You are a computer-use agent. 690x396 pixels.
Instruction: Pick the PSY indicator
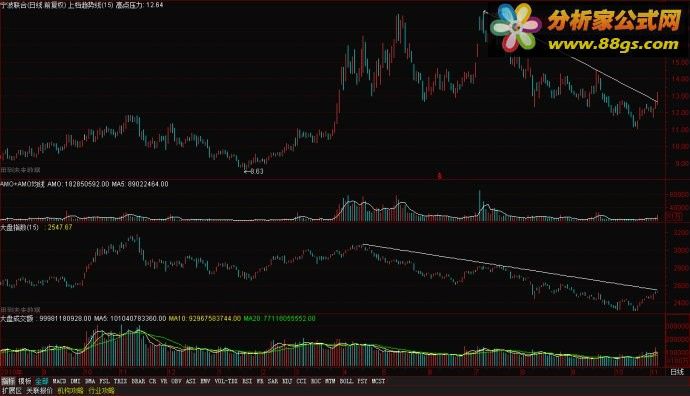(x=363, y=381)
